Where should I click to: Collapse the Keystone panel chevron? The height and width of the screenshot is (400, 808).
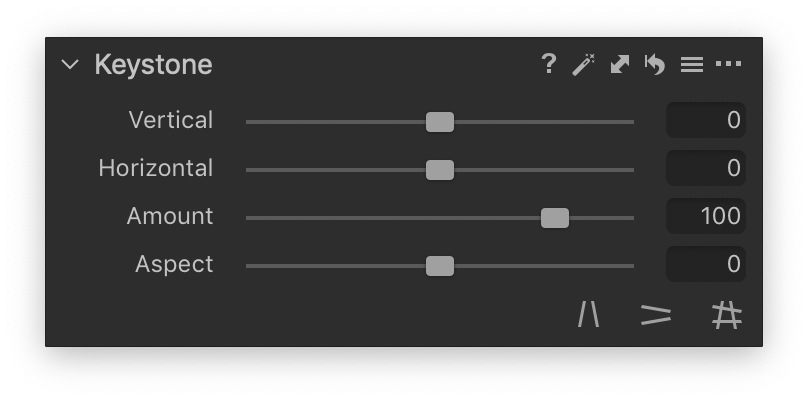tap(70, 64)
